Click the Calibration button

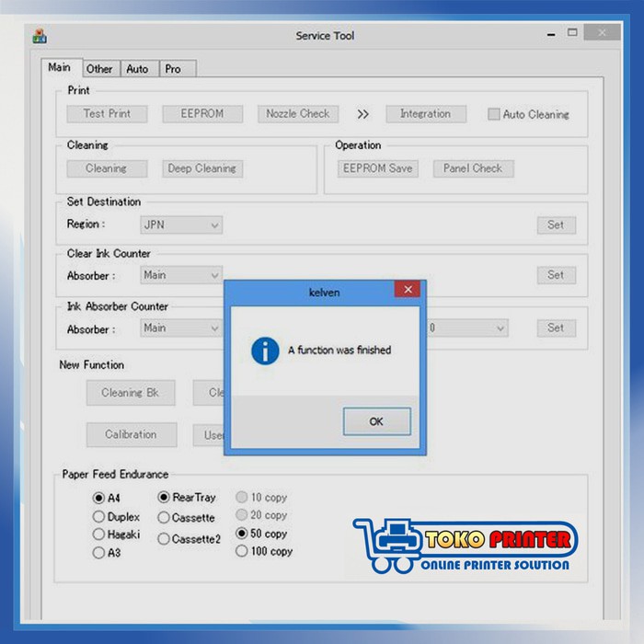pyautogui.click(x=132, y=434)
